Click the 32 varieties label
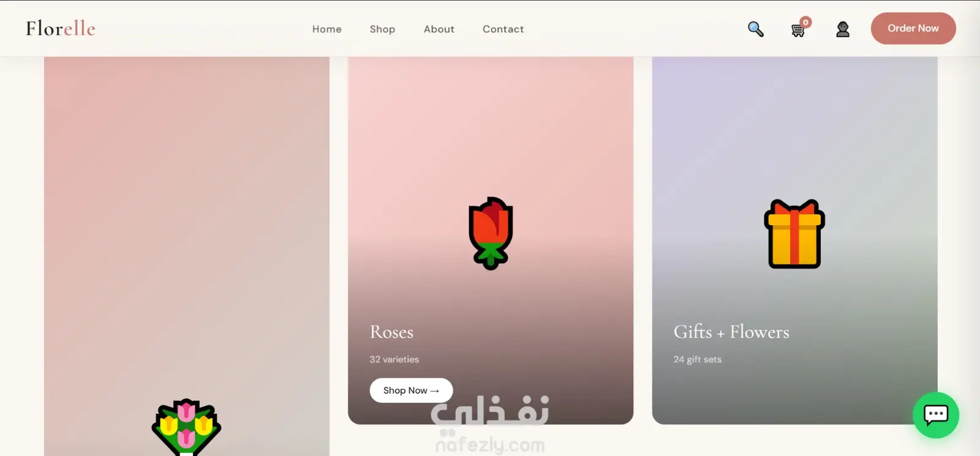Viewport: 980px width, 456px height. [x=394, y=359]
